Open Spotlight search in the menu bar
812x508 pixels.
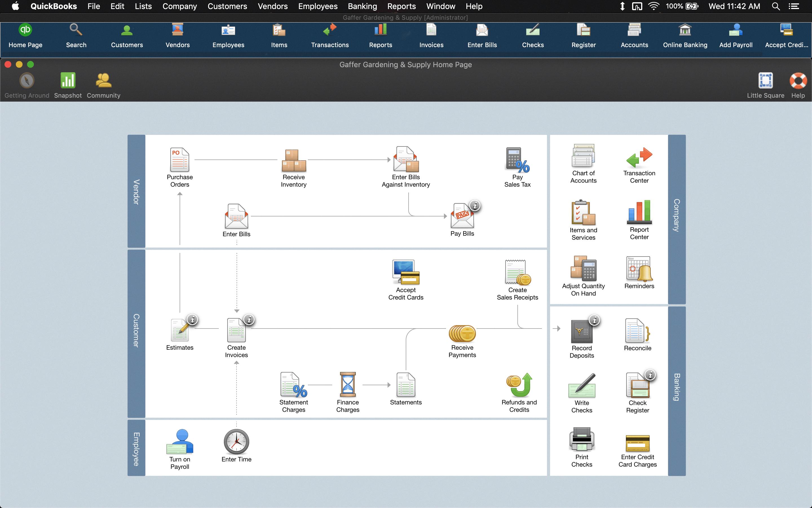[776, 6]
